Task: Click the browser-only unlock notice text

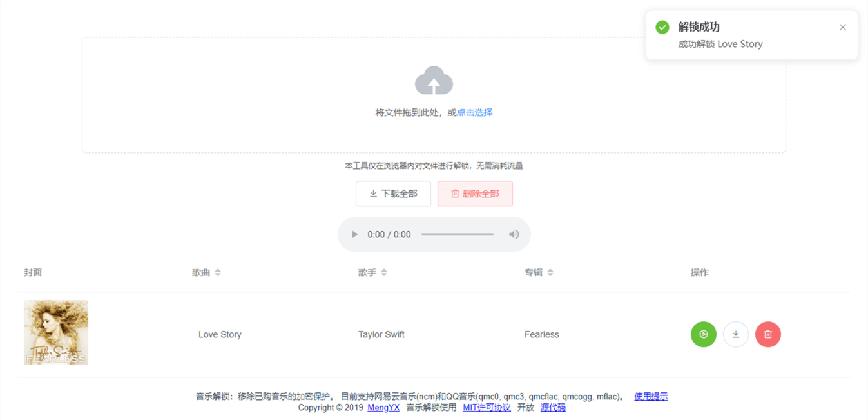Action: [434, 166]
